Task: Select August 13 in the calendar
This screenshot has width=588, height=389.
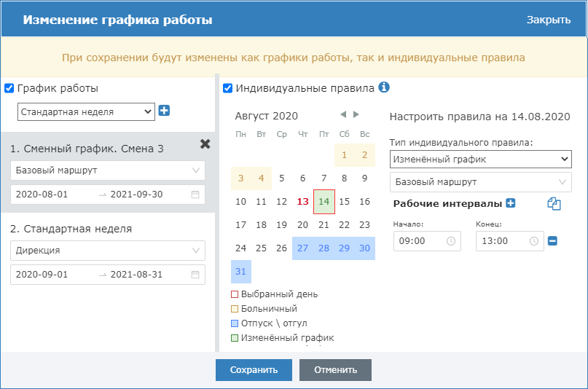Action: click(303, 202)
